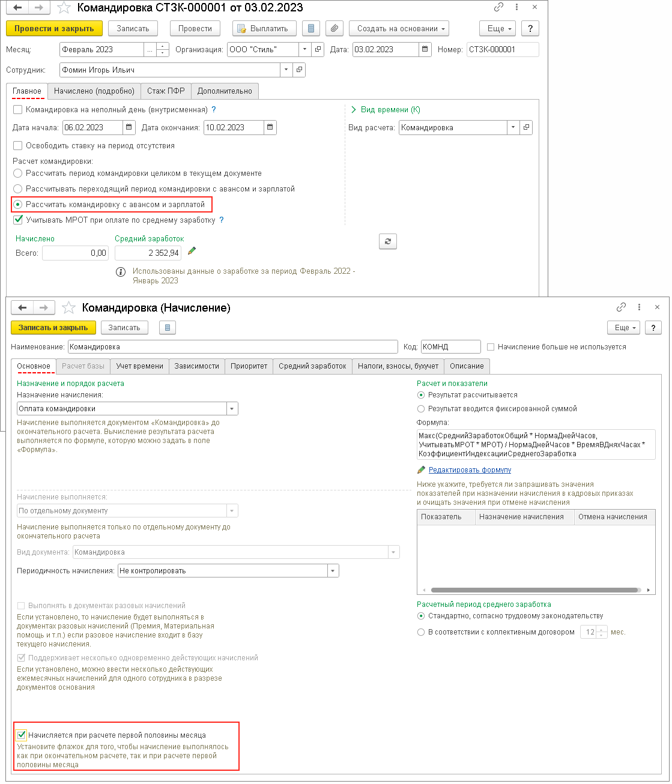Click the recalculate refresh button
The height and width of the screenshot is (784, 672).
(x=388, y=241)
